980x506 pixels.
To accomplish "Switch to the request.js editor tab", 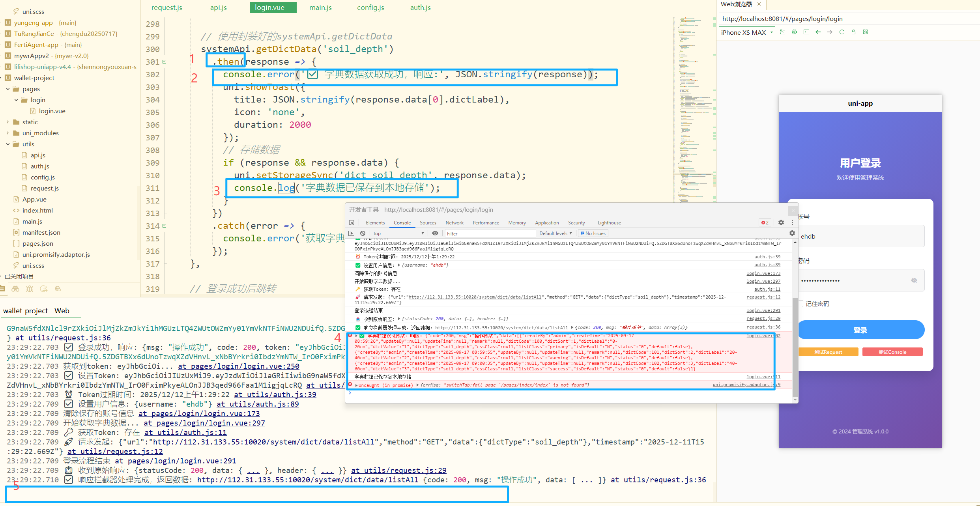I will tap(166, 7).
